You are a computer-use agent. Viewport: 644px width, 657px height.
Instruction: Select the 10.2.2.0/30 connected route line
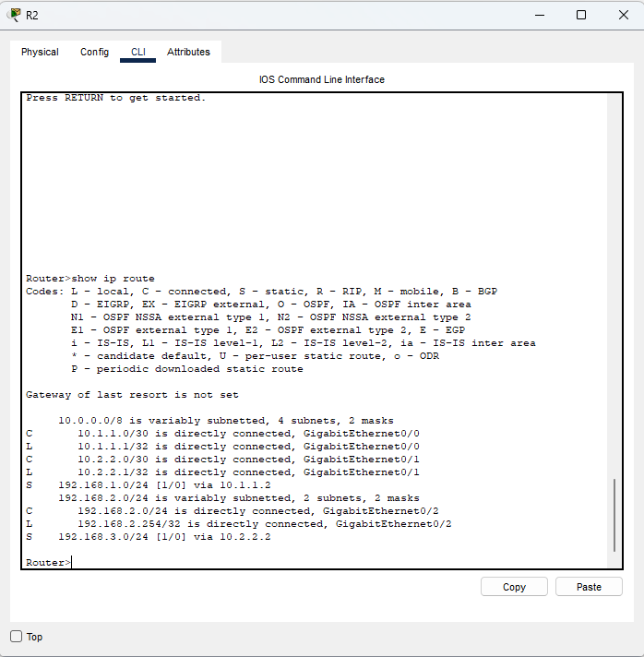point(222,460)
